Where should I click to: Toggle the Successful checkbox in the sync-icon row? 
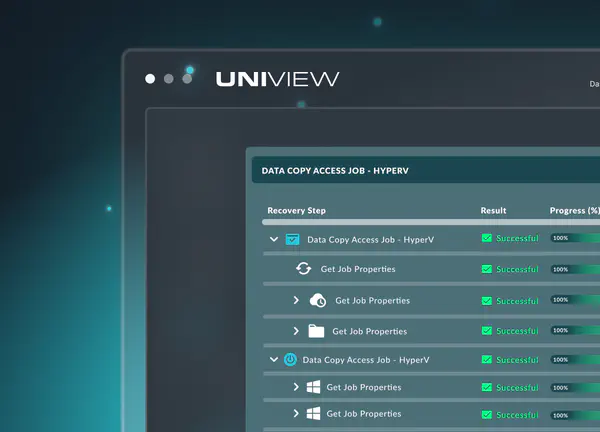point(487,269)
